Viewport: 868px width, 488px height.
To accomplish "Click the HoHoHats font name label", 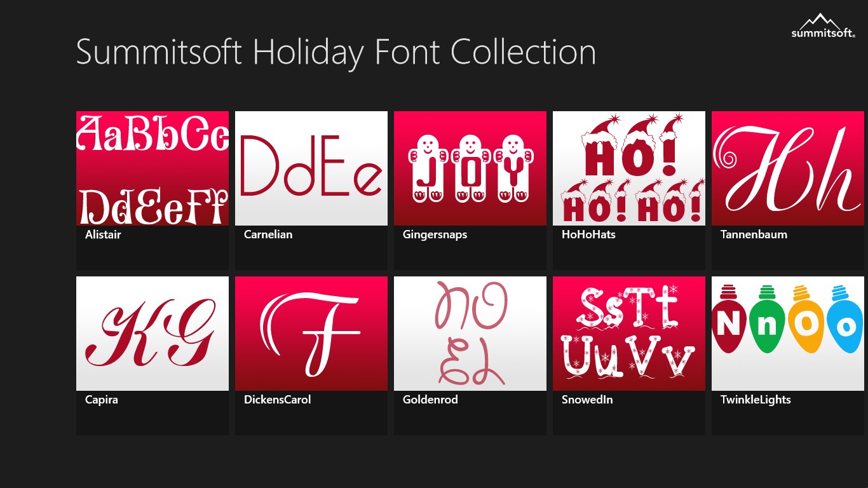I will click(588, 234).
